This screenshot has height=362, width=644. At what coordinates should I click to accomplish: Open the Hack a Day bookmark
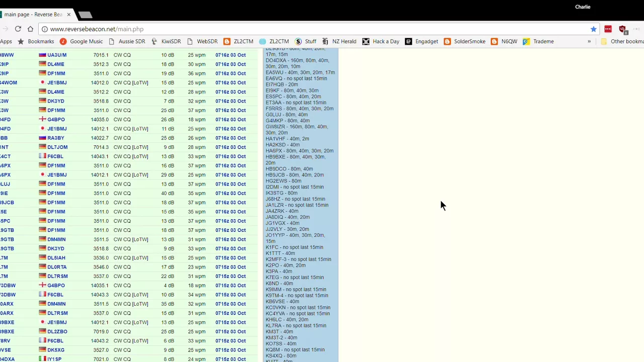tap(381, 41)
